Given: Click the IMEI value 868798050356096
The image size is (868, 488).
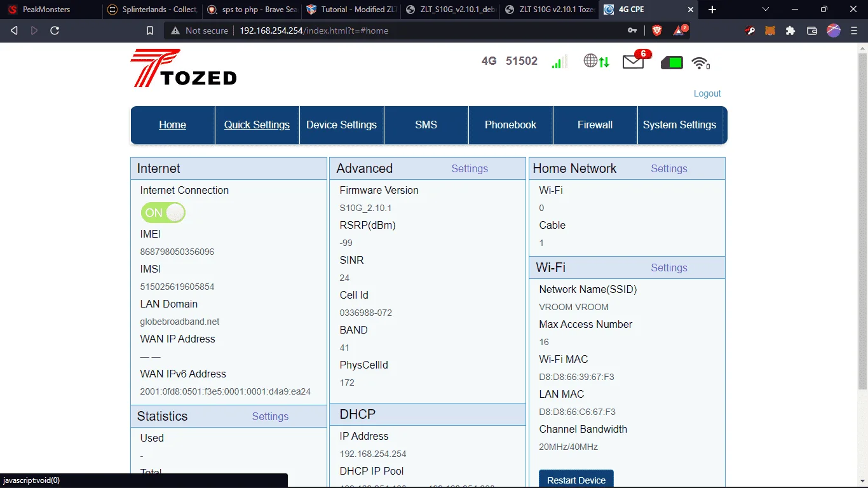Looking at the screenshot, I should tap(177, 252).
